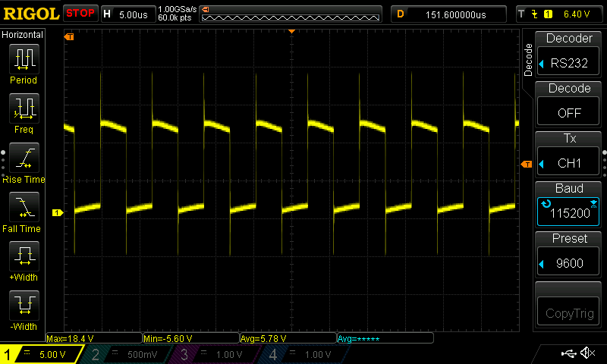Click the channel 1 ground level marker
This screenshot has width=607, height=364.
pyautogui.click(x=58, y=213)
